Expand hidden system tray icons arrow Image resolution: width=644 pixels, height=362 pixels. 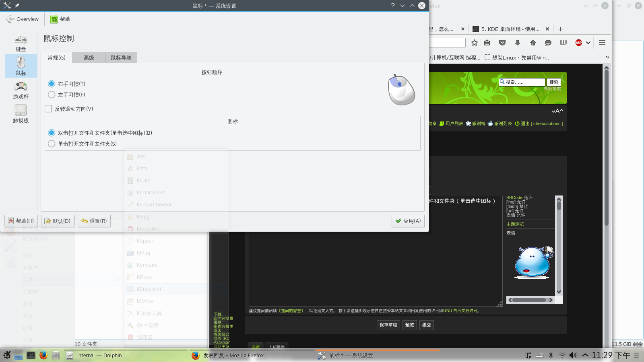click(x=585, y=355)
